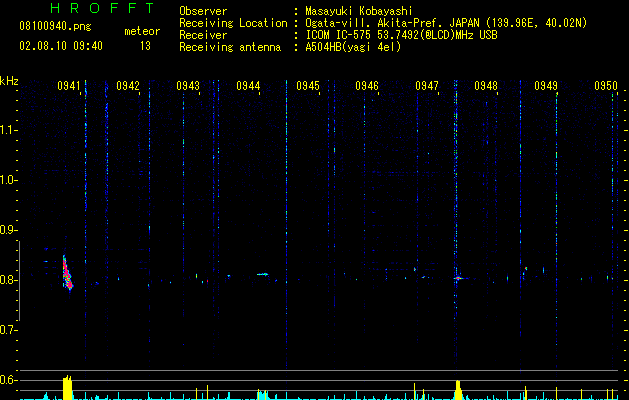629x400 pixels.
Task: Click the meteor count label
Action: pyautogui.click(x=142, y=31)
